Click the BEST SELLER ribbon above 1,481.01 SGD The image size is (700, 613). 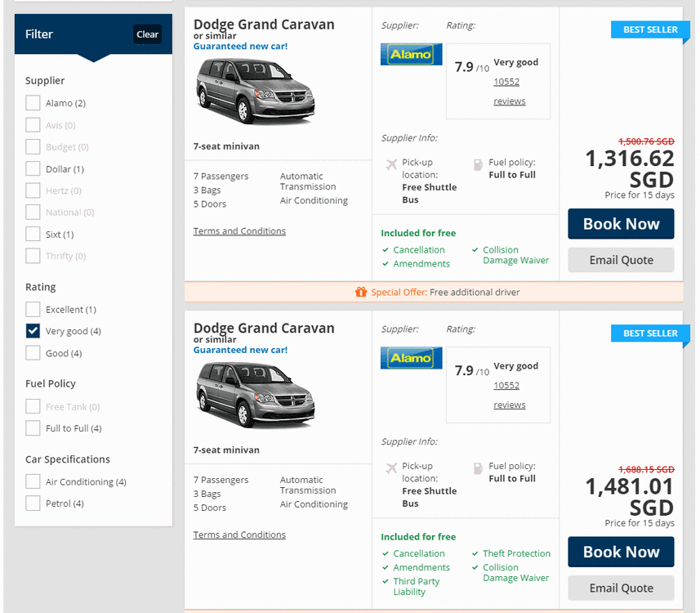point(650,333)
